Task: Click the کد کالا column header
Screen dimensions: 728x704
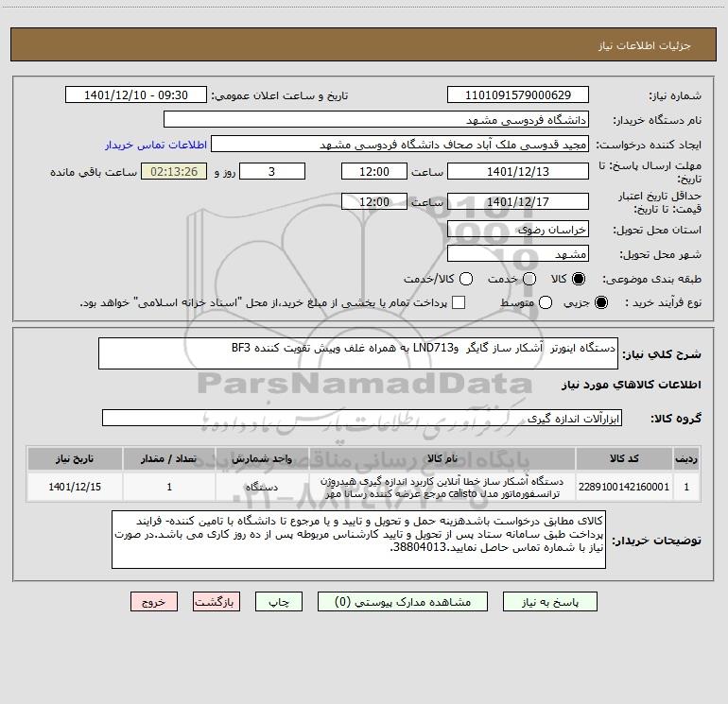Action: 624,458
